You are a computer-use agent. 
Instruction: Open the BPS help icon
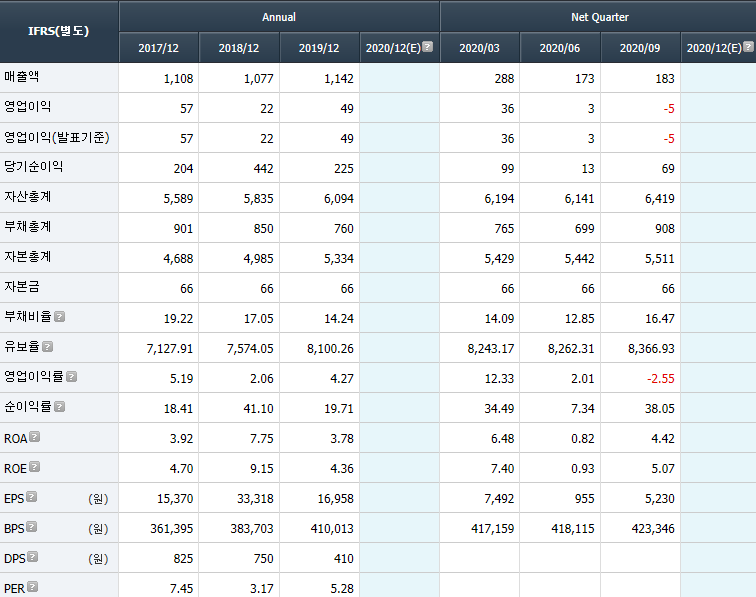click(x=31, y=526)
